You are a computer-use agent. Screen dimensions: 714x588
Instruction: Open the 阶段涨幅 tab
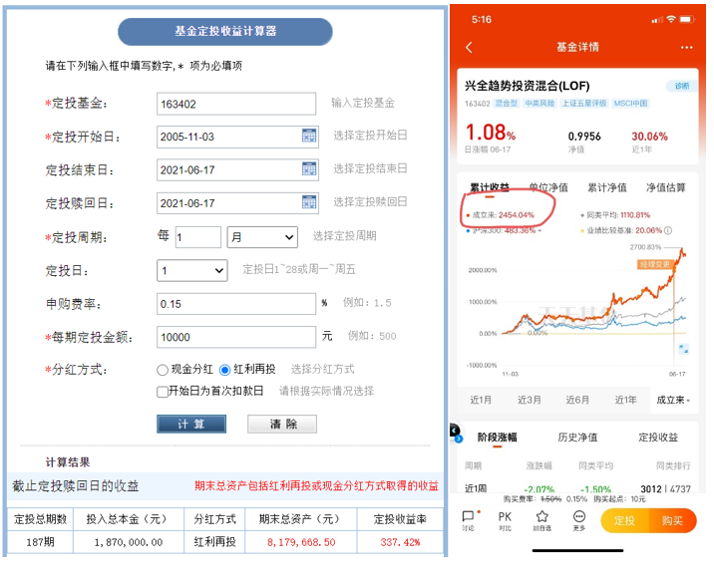498,438
